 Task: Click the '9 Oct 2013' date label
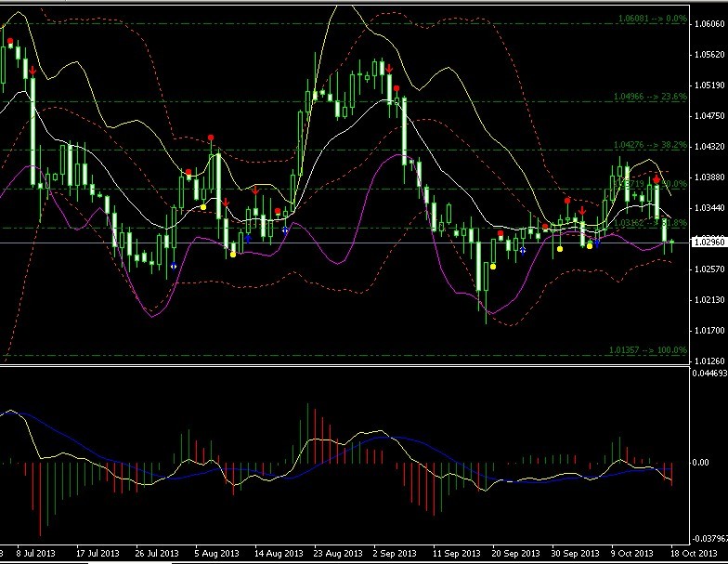click(632, 554)
